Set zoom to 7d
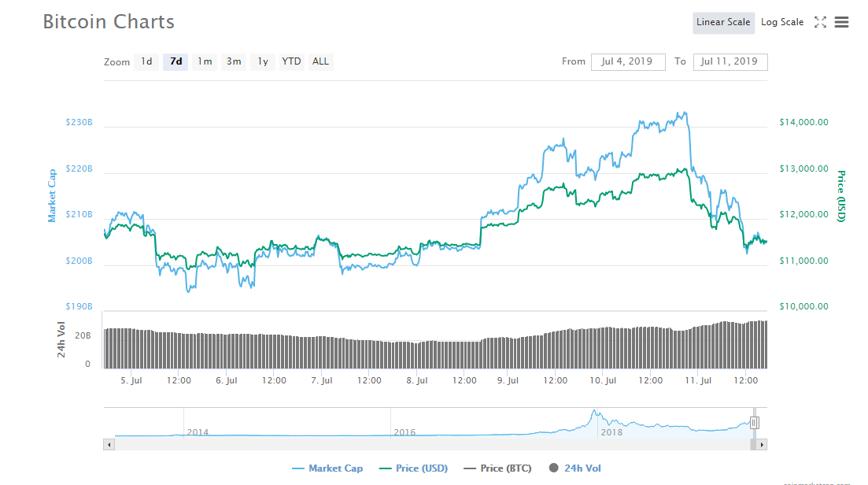Viewport: 868px width, 485px height. click(175, 61)
